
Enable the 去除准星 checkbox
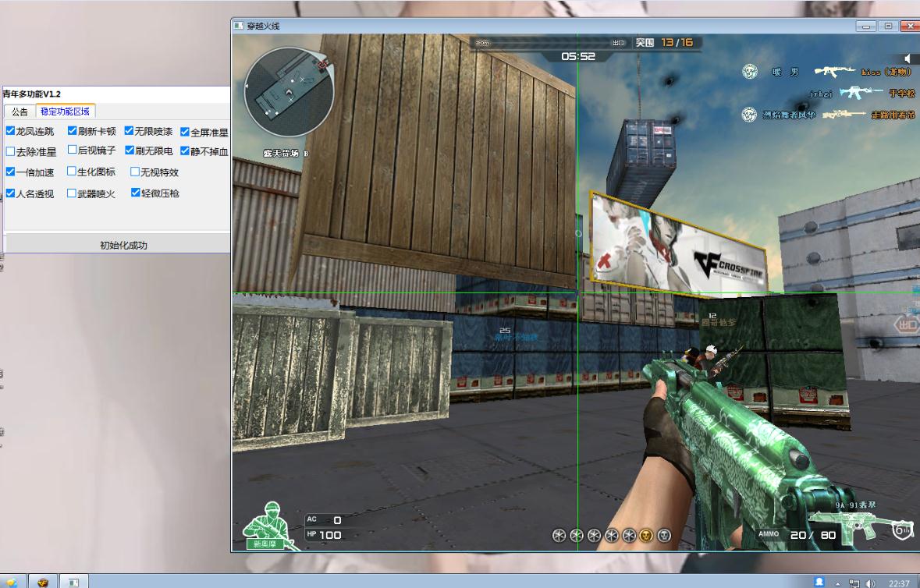tap(10, 151)
